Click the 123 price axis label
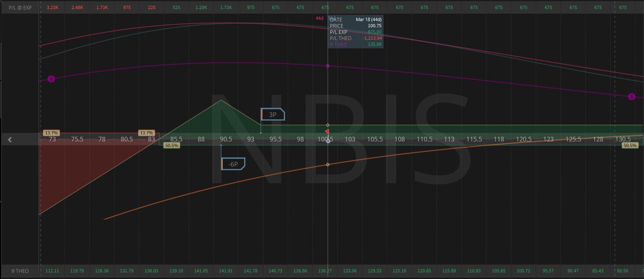This screenshot has width=644, height=279. [548, 139]
